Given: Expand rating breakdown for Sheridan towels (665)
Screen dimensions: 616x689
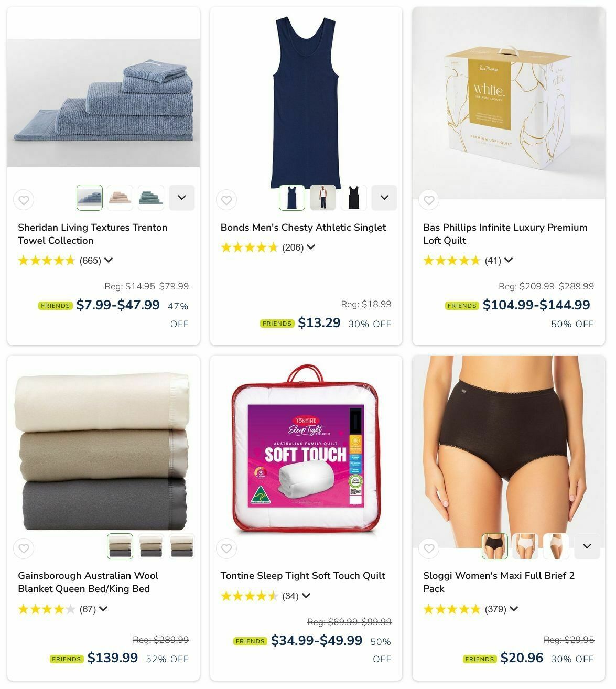Looking at the screenshot, I should coord(109,260).
